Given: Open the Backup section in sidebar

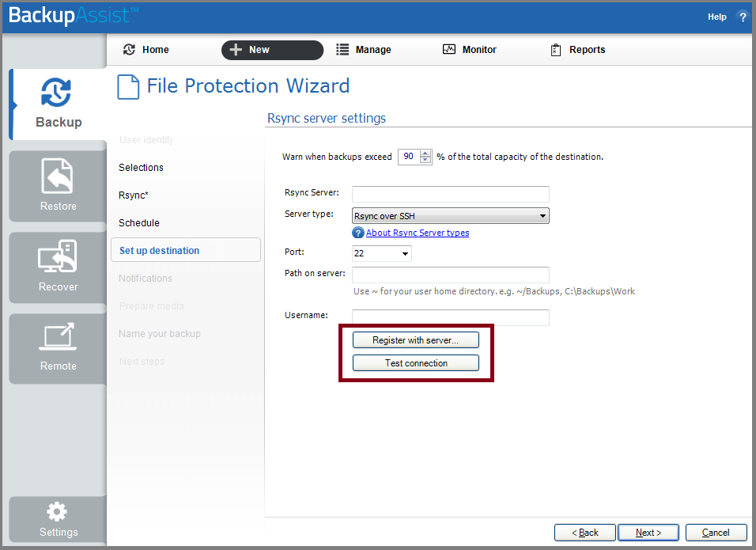Looking at the screenshot, I should click(58, 104).
